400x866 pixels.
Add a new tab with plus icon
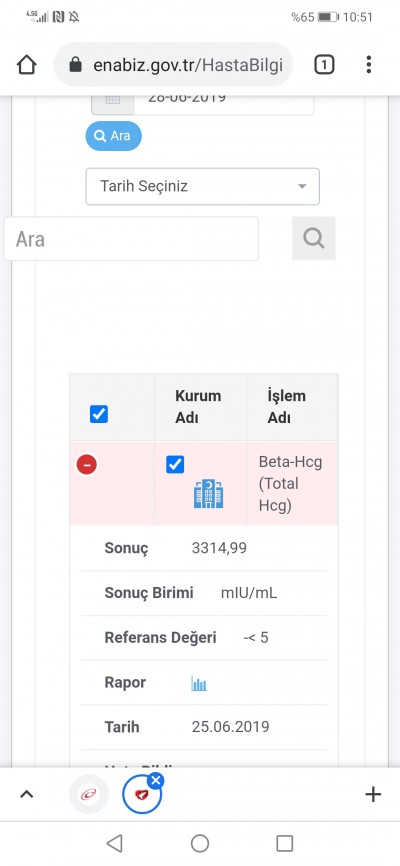coord(373,794)
